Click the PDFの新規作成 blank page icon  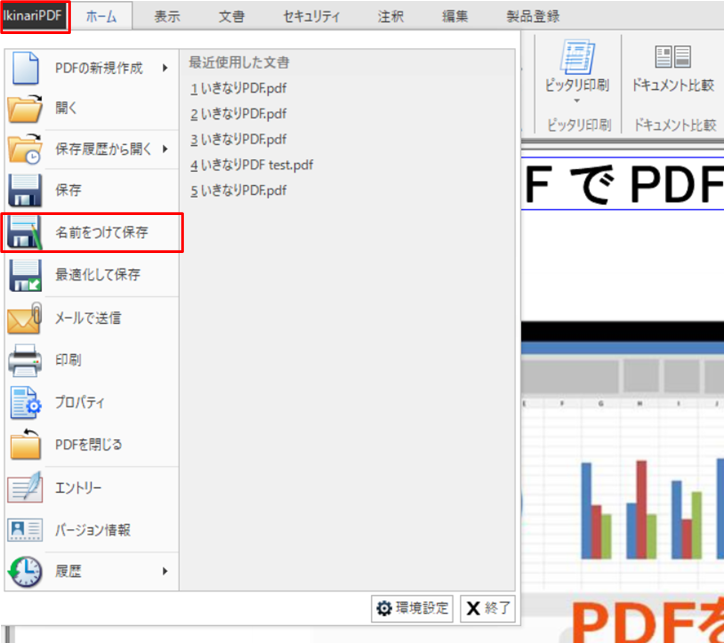pyautogui.click(x=25, y=68)
